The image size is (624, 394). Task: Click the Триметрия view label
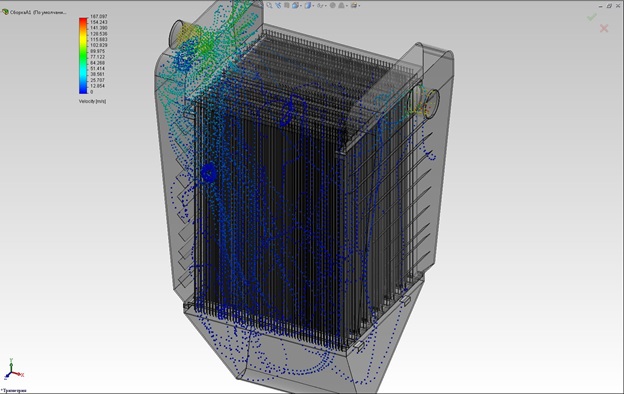[x=14, y=390]
